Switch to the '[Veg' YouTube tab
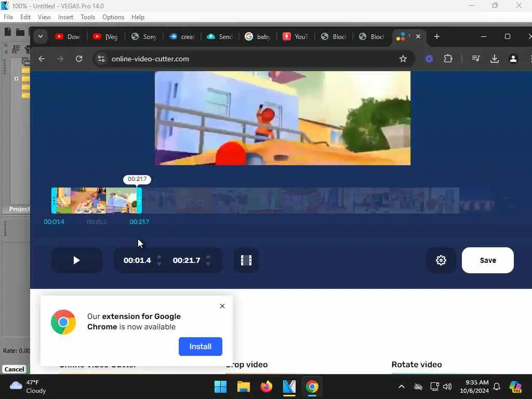Image resolution: width=532 pixels, height=399 pixels. click(105, 37)
